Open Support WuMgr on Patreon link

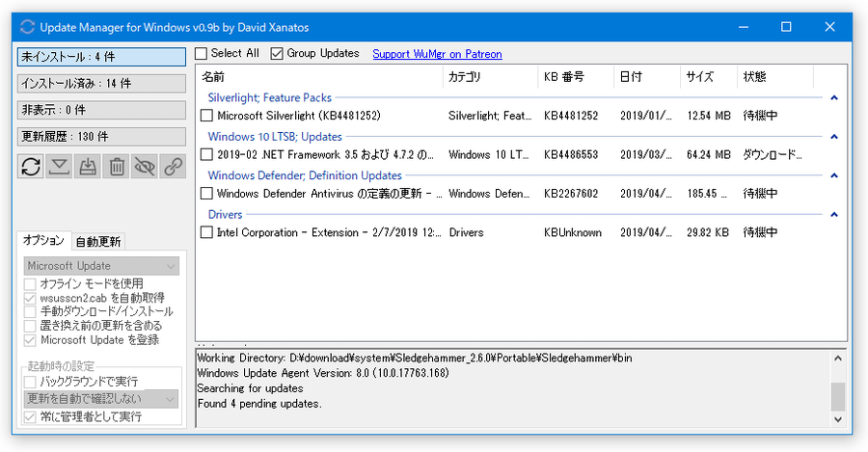pyautogui.click(x=437, y=54)
